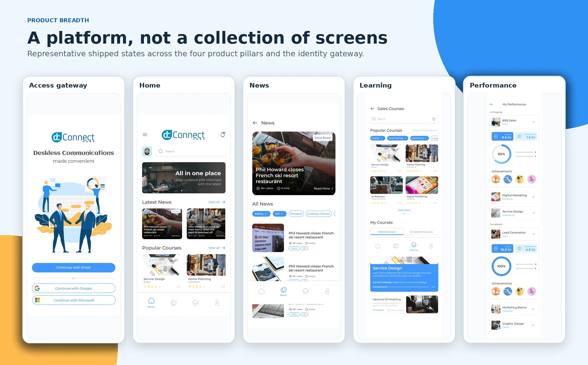Expand the Marketing Basics performance row
This screenshot has width=588, height=365.
point(534,309)
